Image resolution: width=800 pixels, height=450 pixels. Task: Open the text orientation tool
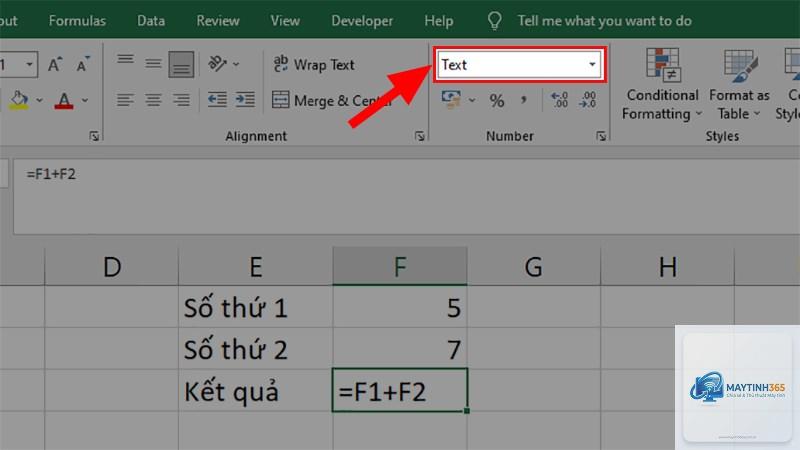pyautogui.click(x=217, y=64)
